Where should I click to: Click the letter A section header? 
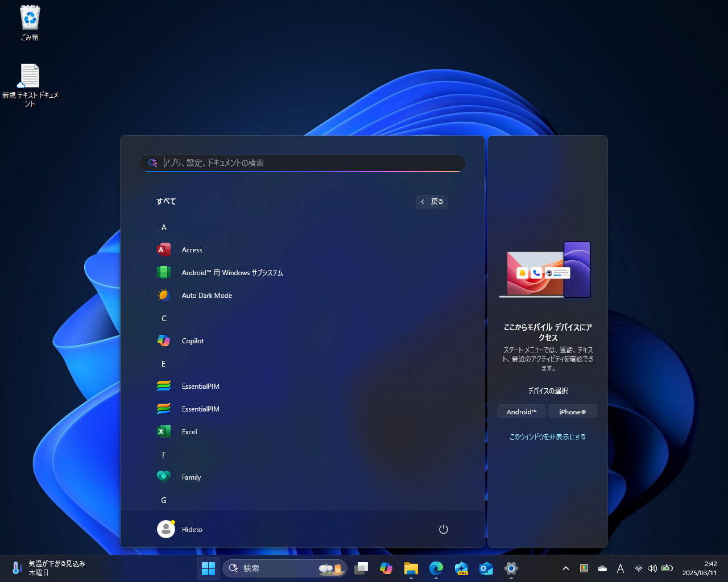164,227
